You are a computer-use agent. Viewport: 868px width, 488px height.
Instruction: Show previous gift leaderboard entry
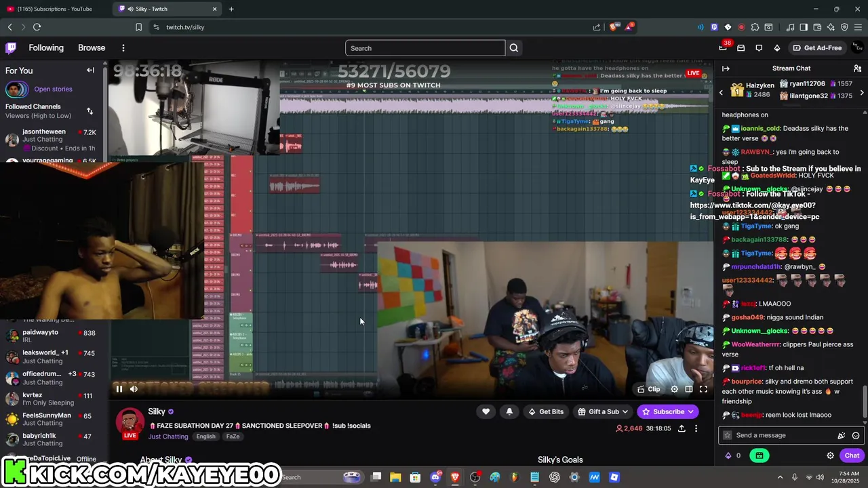pyautogui.click(x=721, y=92)
